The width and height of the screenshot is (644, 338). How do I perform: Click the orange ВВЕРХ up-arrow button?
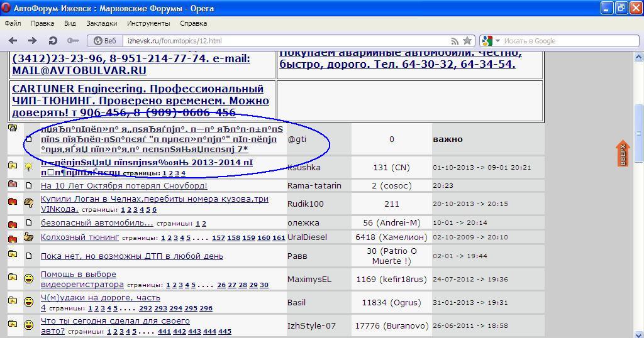coord(622,153)
